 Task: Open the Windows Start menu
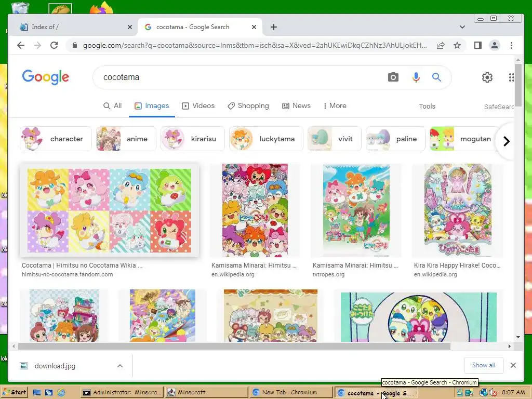[x=14, y=392]
